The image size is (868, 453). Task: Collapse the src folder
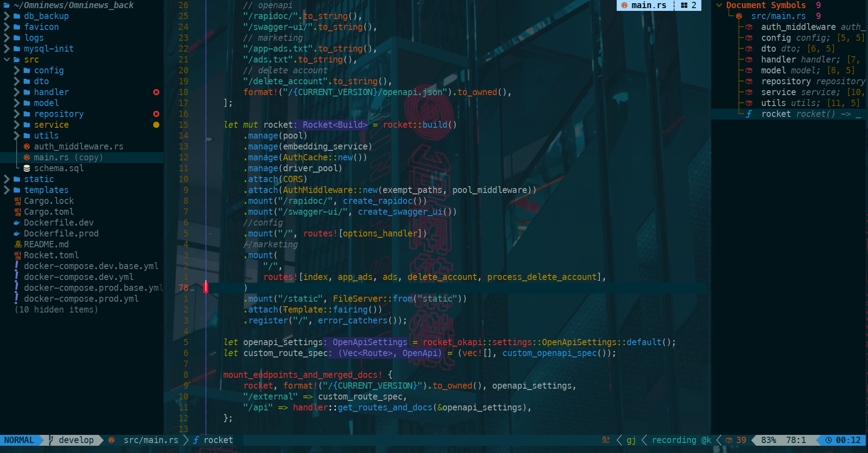pyautogui.click(x=7, y=60)
